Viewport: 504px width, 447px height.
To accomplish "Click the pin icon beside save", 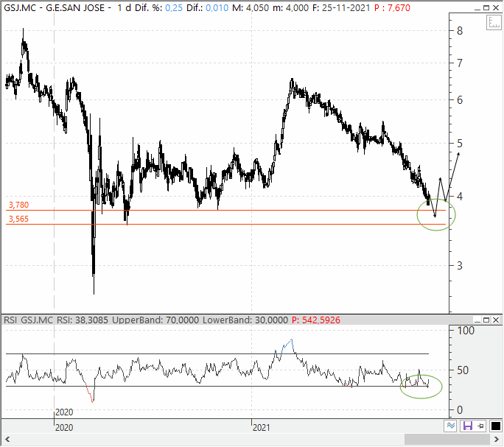I will tap(480, 426).
